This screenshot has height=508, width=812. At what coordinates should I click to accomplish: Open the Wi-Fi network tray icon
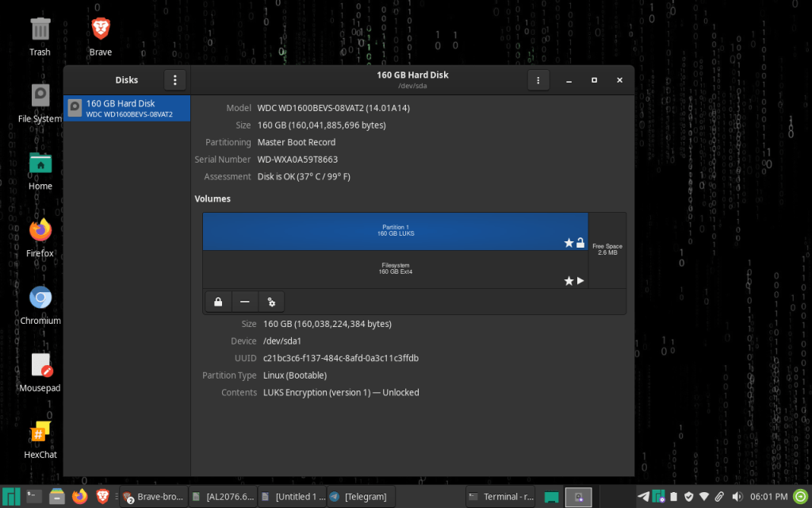704,497
